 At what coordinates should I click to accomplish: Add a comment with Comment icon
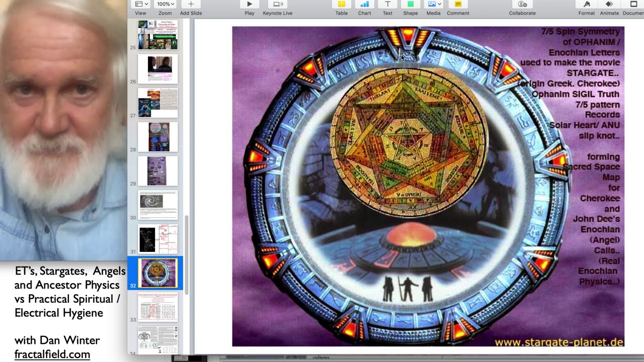[458, 5]
